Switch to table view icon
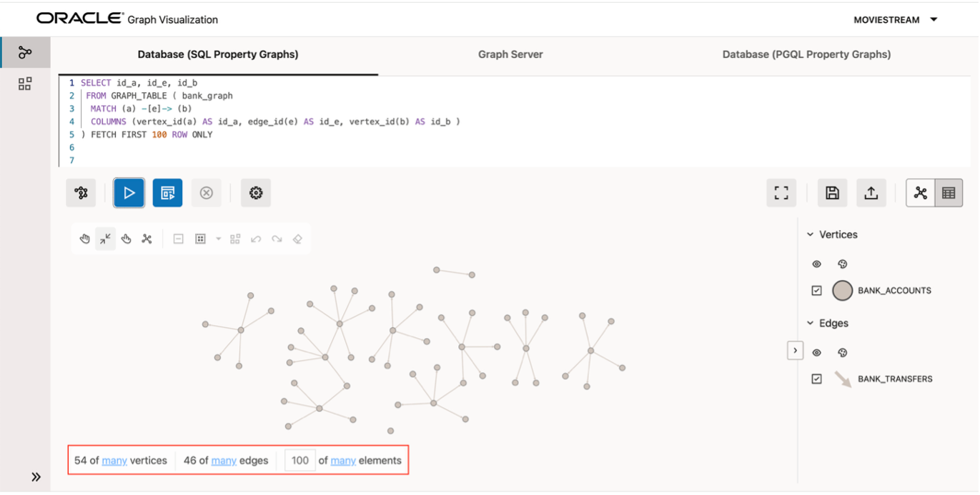Image resolution: width=980 pixels, height=495 pixels. pyautogui.click(x=949, y=193)
